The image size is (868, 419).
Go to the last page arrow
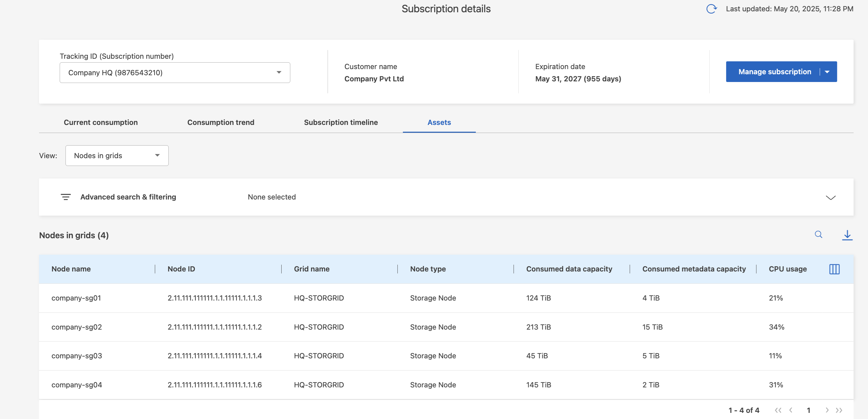(x=839, y=410)
